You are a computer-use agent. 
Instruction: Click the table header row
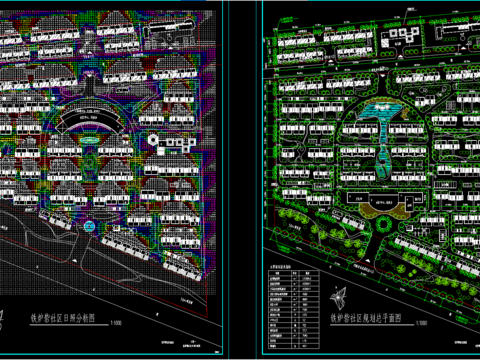pyautogui.click(x=294, y=272)
